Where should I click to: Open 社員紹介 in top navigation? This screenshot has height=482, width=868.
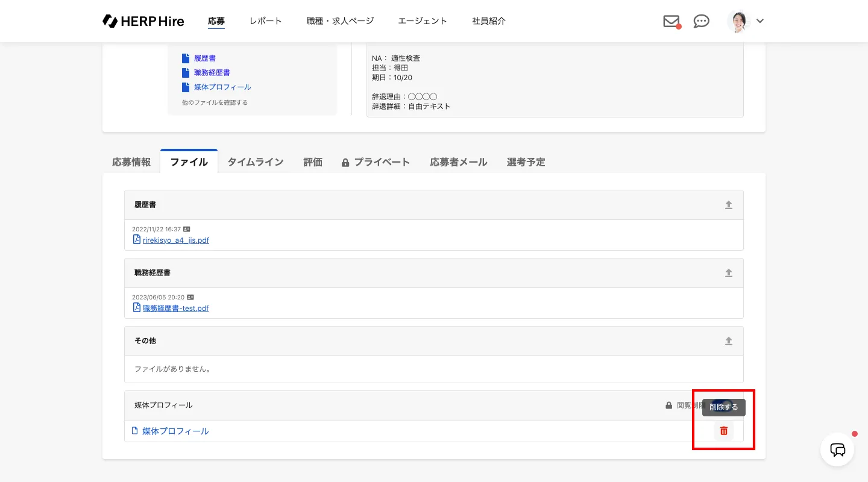point(489,21)
